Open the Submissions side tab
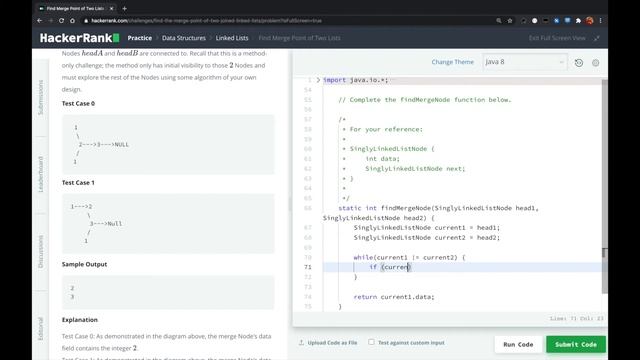Image resolution: width=640 pixels, height=360 pixels. [x=40, y=98]
